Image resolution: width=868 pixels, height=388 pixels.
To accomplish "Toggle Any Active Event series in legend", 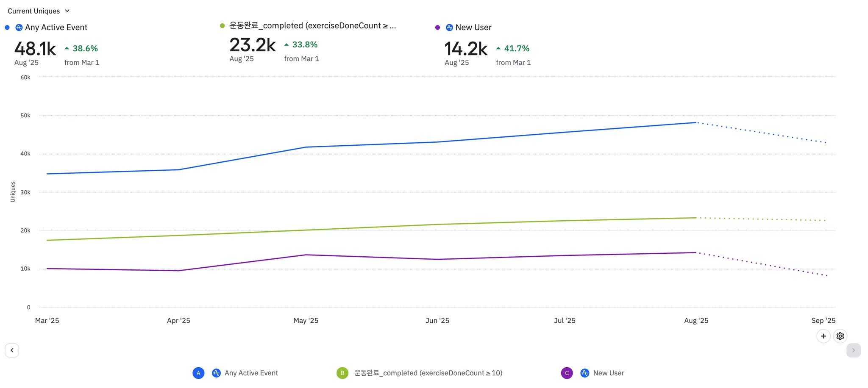I will [251, 373].
